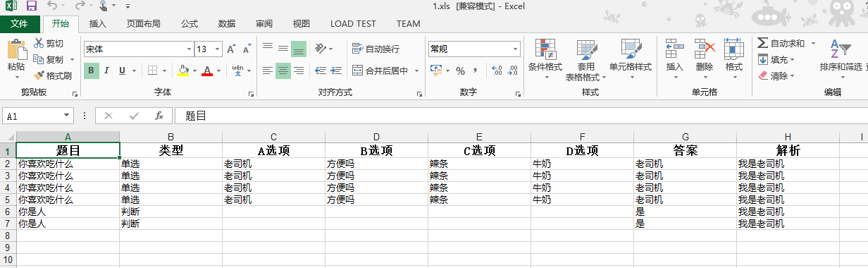Viewport: 868px width, 268px height.
Task: Click AutoSum (自动求和)
Action: (781, 44)
